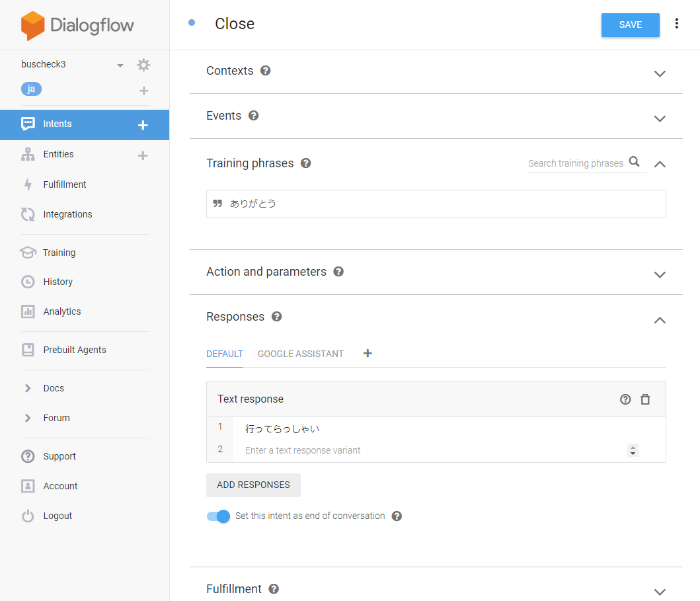Open Support link in sidebar
Image resolution: width=700 pixels, height=601 pixels.
tap(59, 456)
